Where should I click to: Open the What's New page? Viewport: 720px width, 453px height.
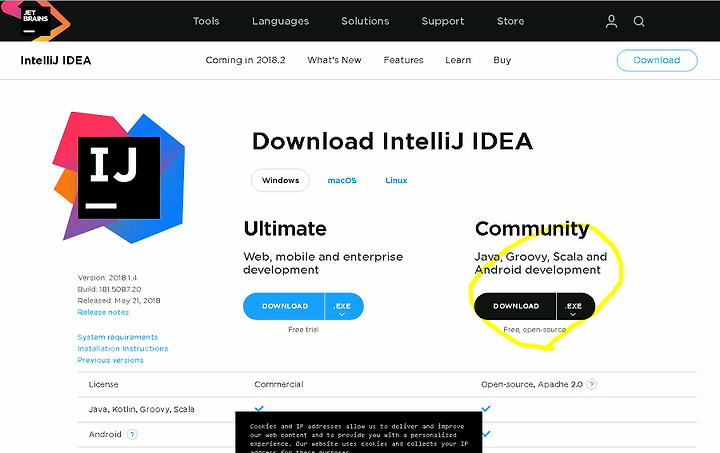point(334,60)
